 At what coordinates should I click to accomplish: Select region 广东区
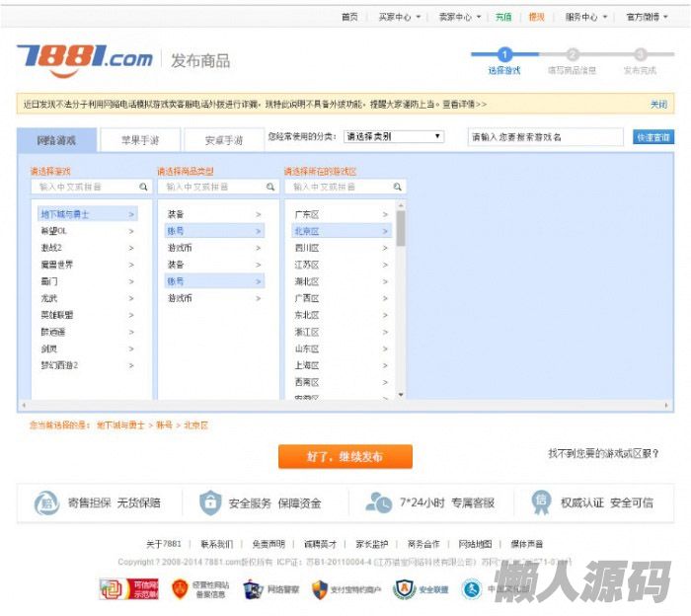pyautogui.click(x=342, y=214)
